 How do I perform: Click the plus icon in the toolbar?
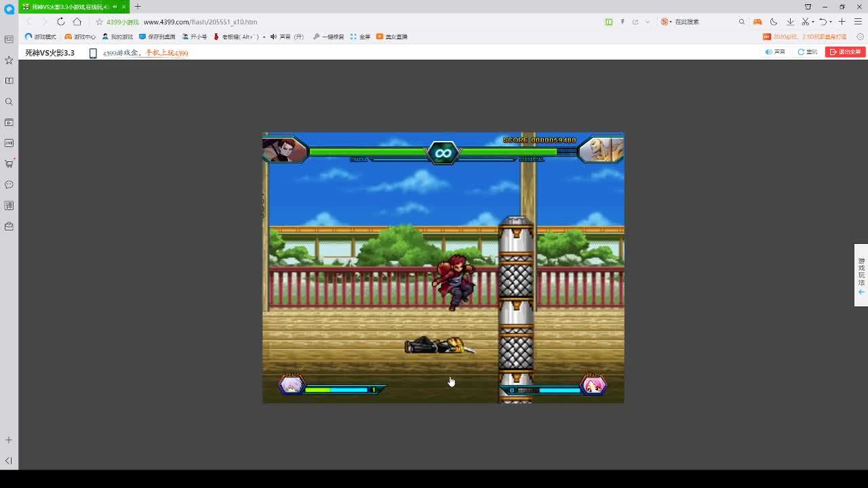coord(842,22)
